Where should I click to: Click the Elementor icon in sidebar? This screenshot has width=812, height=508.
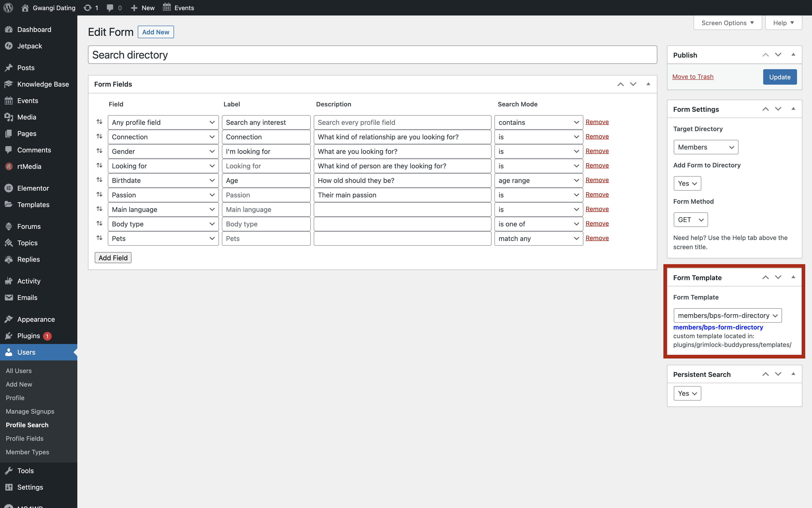tap(9, 188)
